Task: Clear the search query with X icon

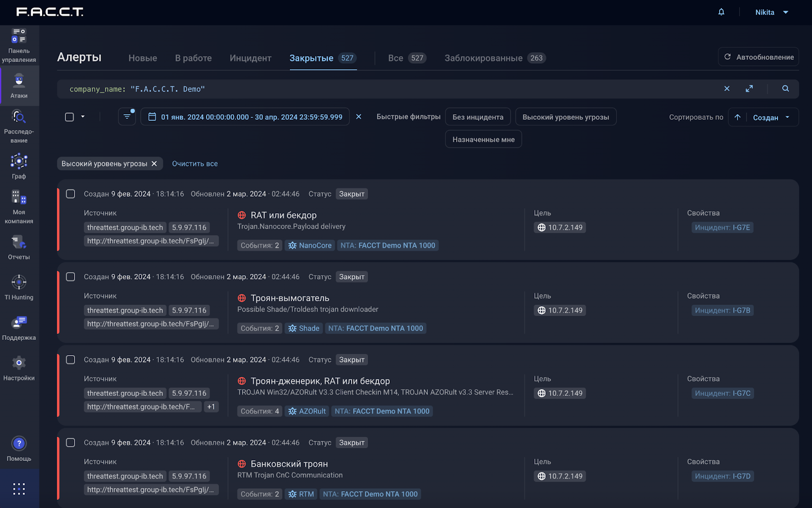Action: tap(727, 88)
